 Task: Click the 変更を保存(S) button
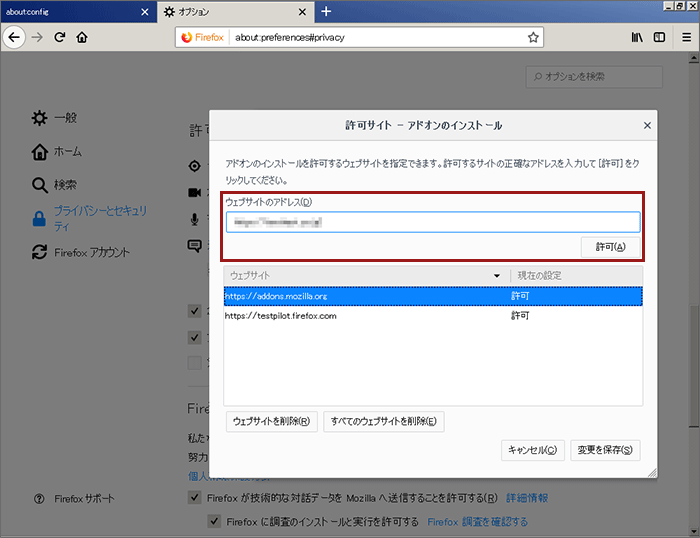coord(605,450)
